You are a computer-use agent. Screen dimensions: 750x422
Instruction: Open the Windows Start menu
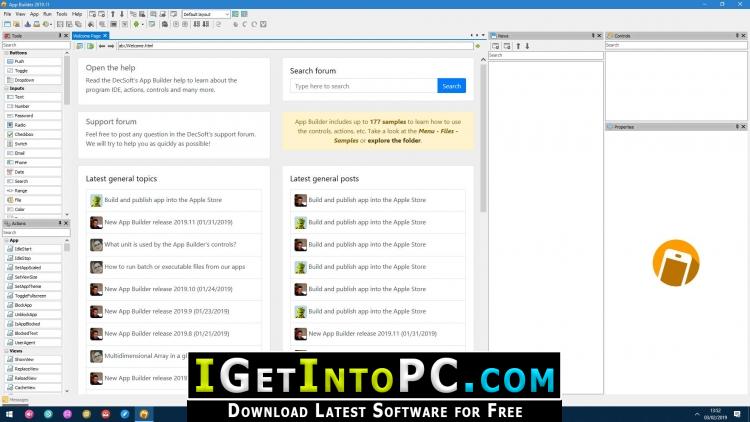(9, 414)
